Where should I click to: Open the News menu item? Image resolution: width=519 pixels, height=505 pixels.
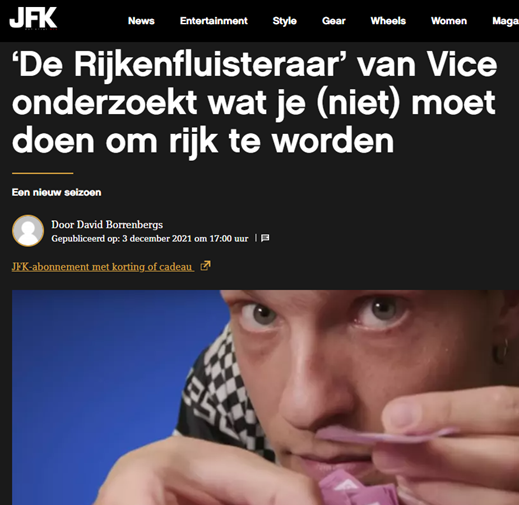(141, 21)
